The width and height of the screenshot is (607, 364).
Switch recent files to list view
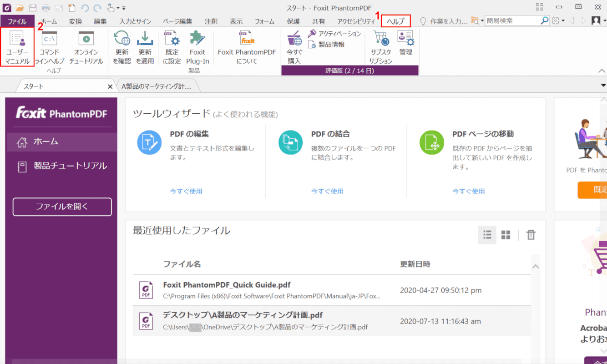[x=487, y=235]
